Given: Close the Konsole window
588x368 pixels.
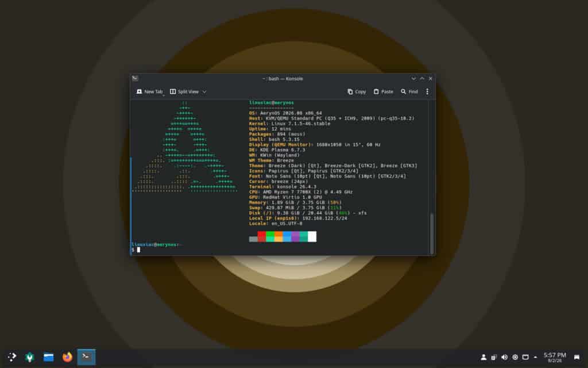Looking at the screenshot, I should click(x=431, y=78).
